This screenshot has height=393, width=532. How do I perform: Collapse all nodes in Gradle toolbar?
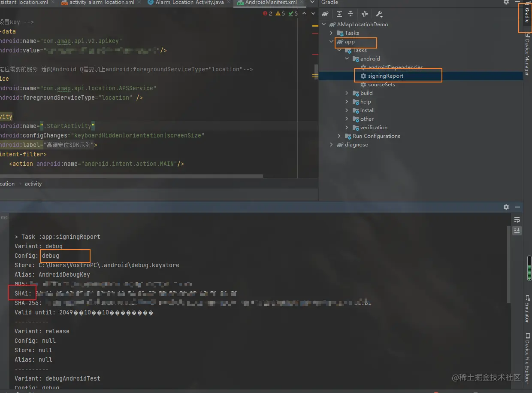pyautogui.click(x=351, y=14)
